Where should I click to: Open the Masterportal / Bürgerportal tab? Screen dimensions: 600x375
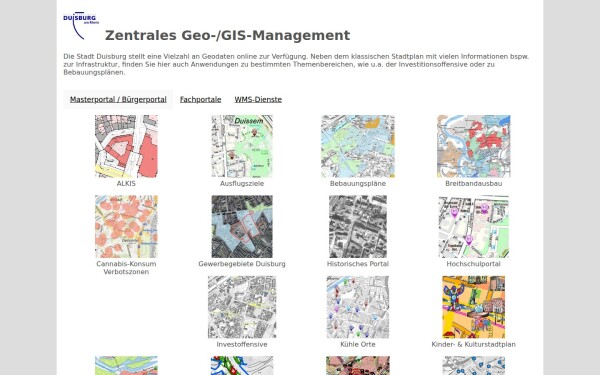point(118,99)
